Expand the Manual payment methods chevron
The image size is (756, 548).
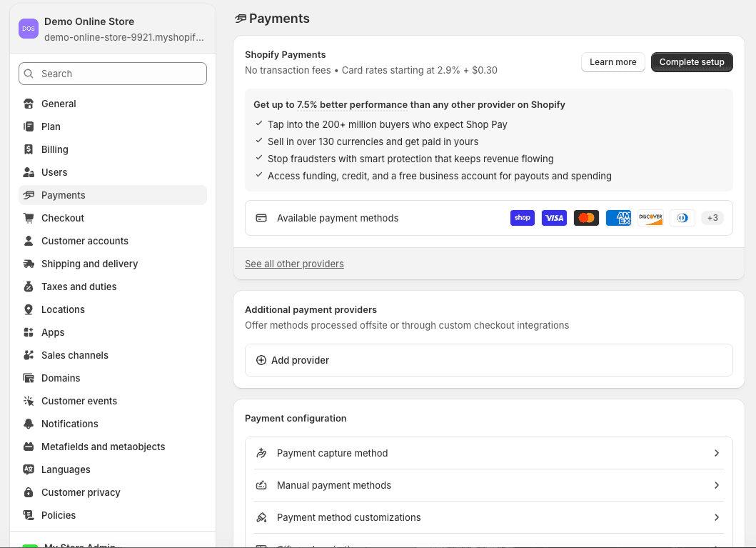tap(717, 485)
